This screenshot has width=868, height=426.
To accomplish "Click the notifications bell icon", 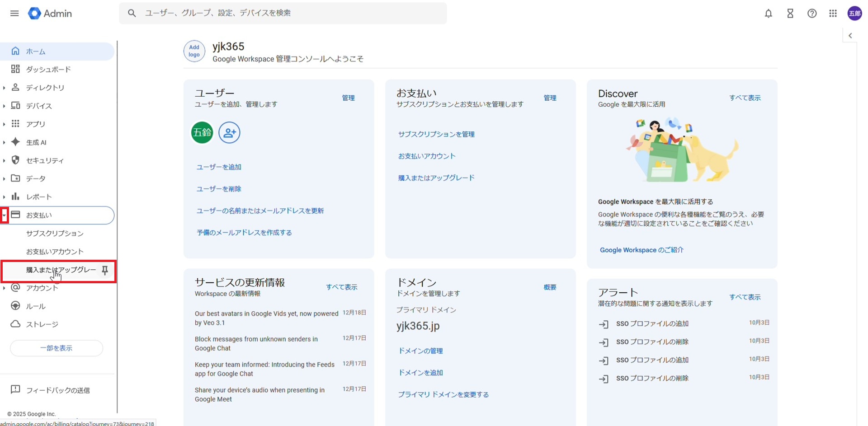I will [768, 14].
